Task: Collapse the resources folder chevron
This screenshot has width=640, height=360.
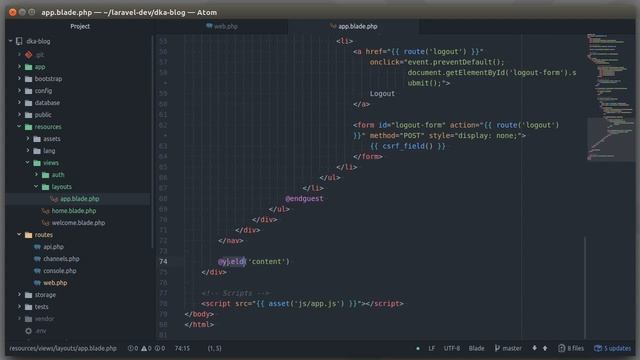Action: point(19,127)
